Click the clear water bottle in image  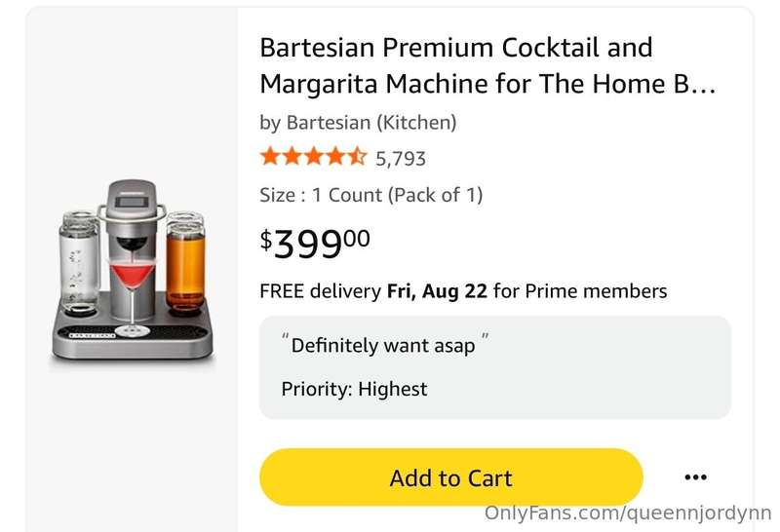(x=79, y=262)
